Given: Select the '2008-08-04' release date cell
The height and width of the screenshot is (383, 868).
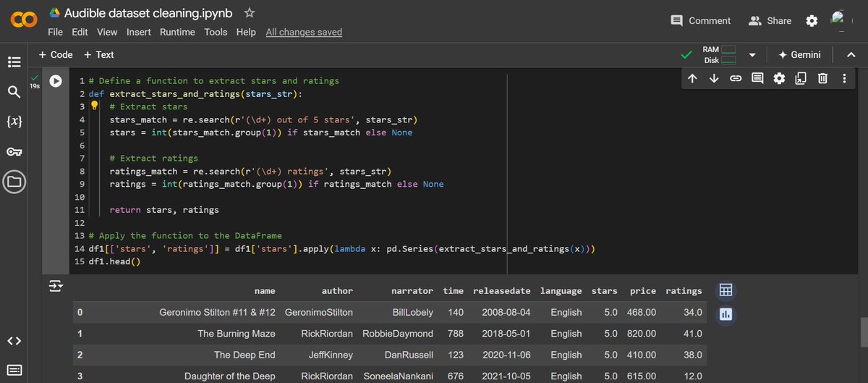Looking at the screenshot, I should tap(506, 312).
